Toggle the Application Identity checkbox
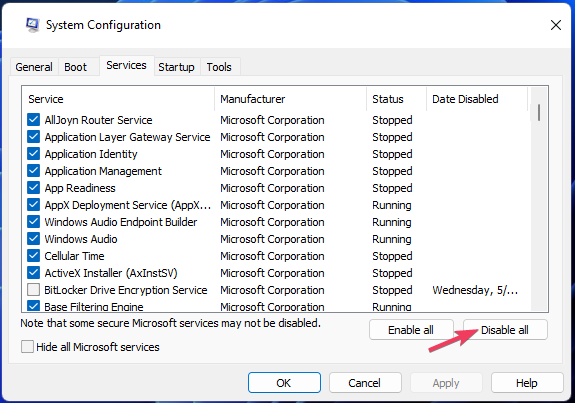This screenshot has height=403, width=575. [x=33, y=154]
